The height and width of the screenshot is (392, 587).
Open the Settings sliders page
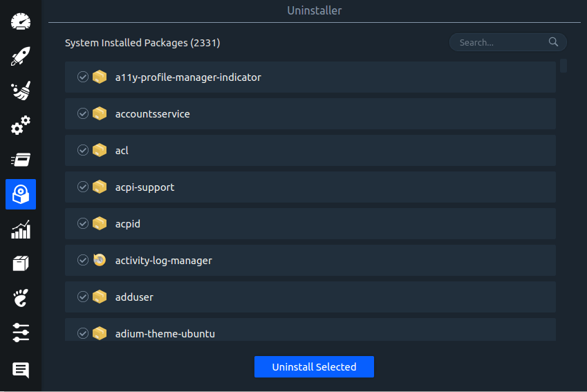21,333
